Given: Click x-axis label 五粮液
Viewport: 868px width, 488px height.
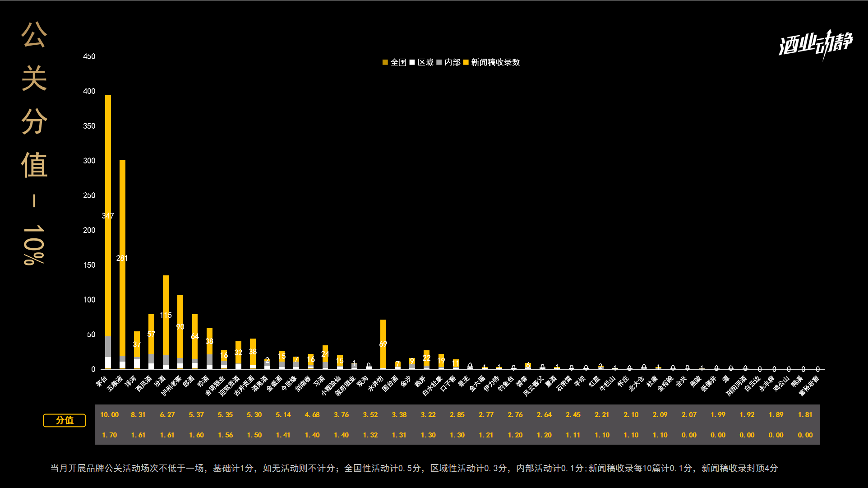Looking at the screenshot, I should (115, 383).
